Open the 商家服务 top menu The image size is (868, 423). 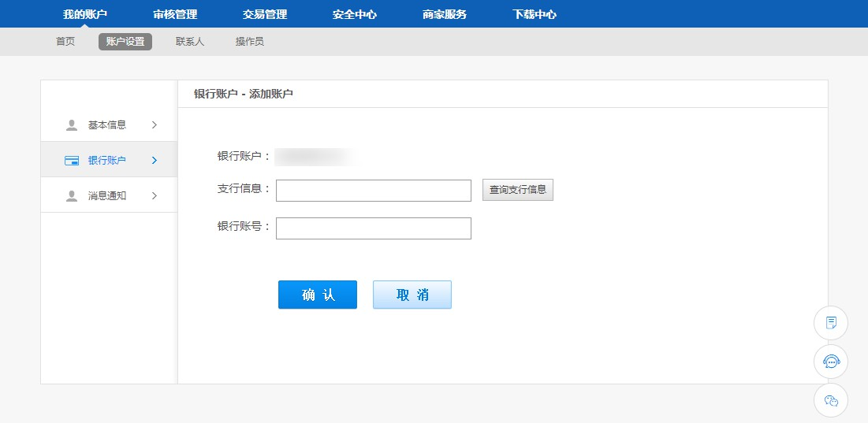click(445, 14)
